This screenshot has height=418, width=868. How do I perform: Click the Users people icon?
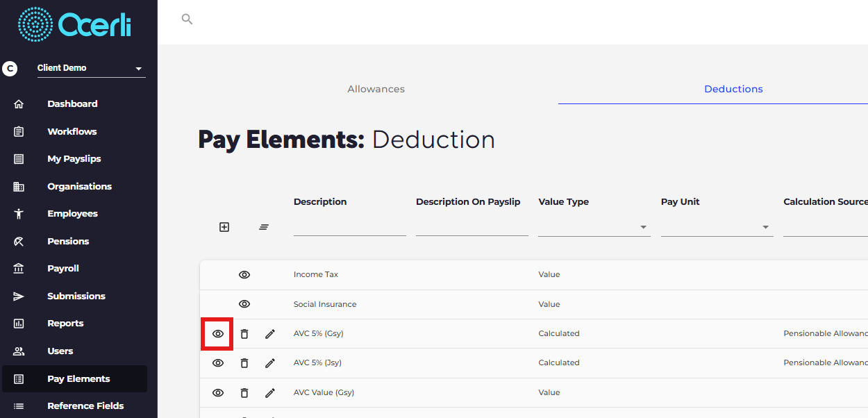(19, 351)
